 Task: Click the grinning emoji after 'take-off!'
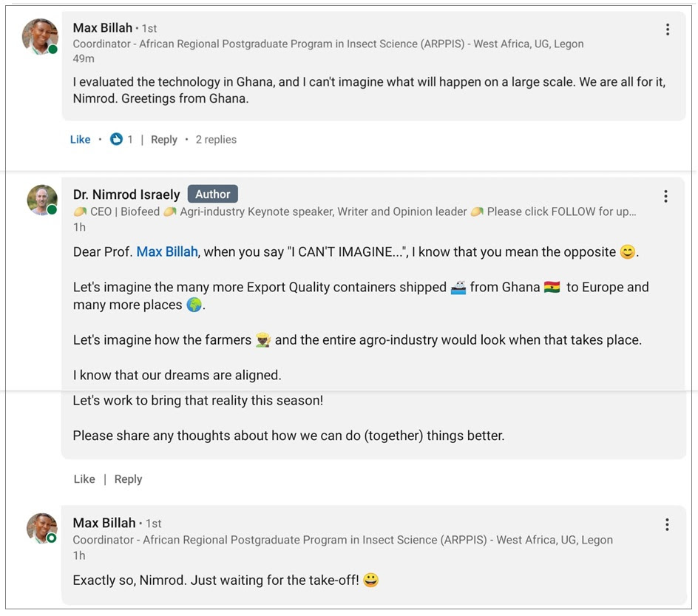click(x=370, y=581)
